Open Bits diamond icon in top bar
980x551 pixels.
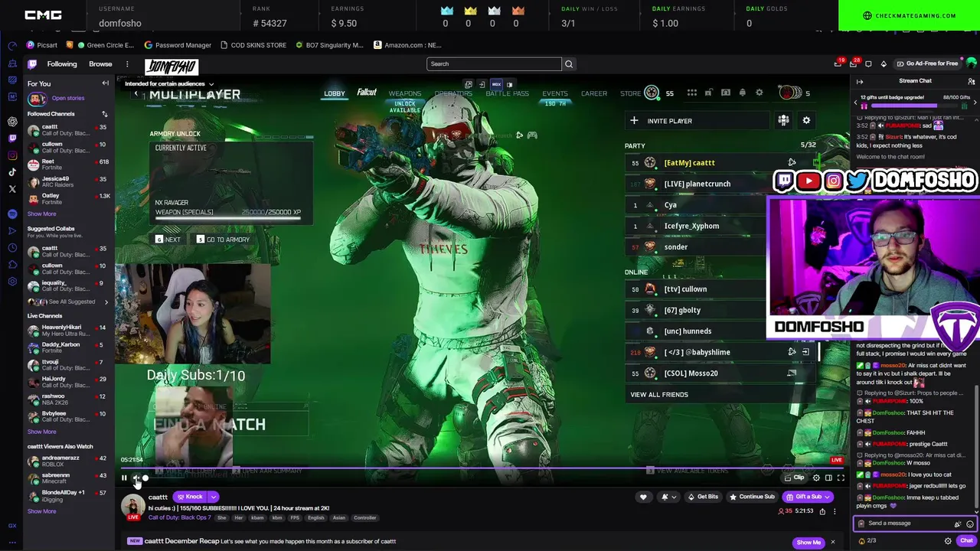884,64
